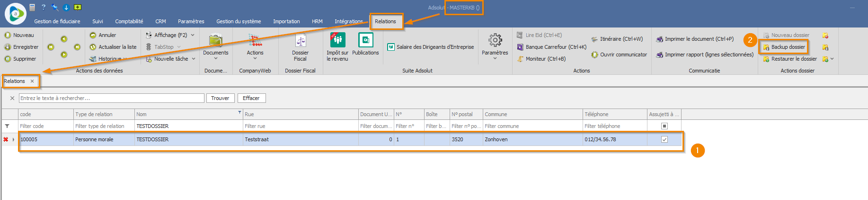This screenshot has height=200, width=868.
Task: Close the Relations document tab
Action: coord(32,81)
